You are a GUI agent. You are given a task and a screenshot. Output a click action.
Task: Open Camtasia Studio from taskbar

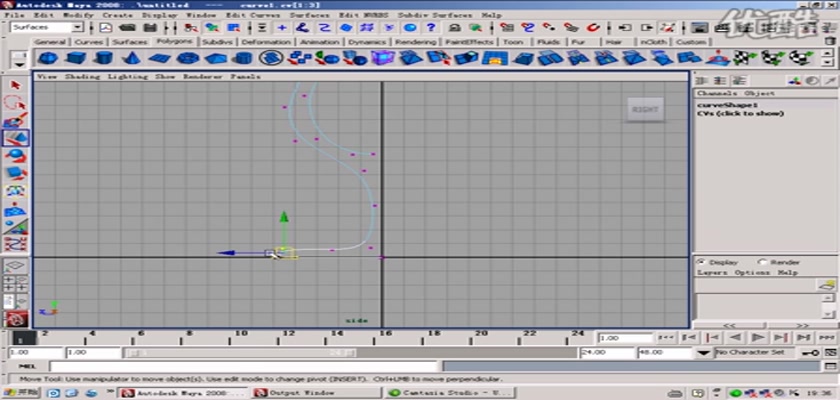[451, 393]
